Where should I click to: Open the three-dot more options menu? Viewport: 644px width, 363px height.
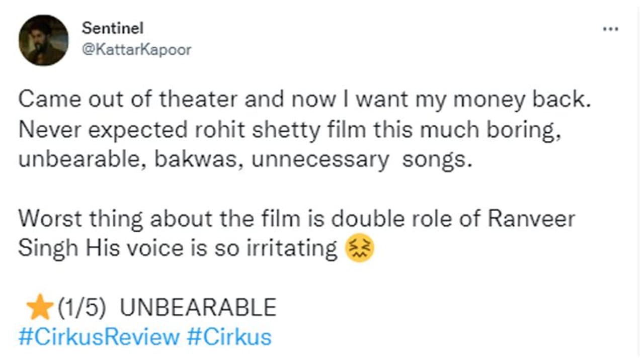tap(610, 30)
